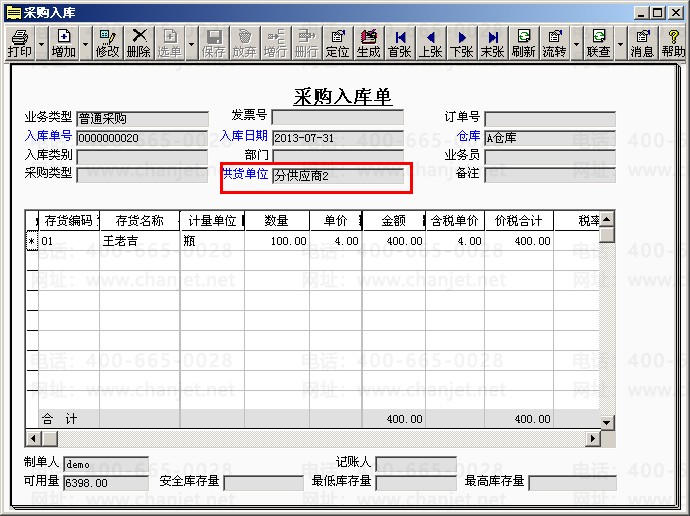This screenshot has width=690, height=516.
Task: Click the 发票号 input field
Action: tap(338, 117)
